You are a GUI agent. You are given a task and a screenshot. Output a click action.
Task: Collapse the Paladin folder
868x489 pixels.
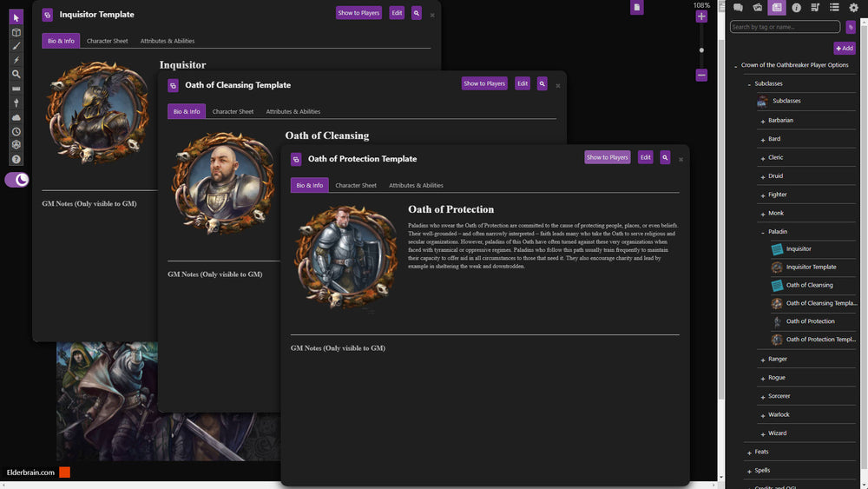click(x=761, y=232)
